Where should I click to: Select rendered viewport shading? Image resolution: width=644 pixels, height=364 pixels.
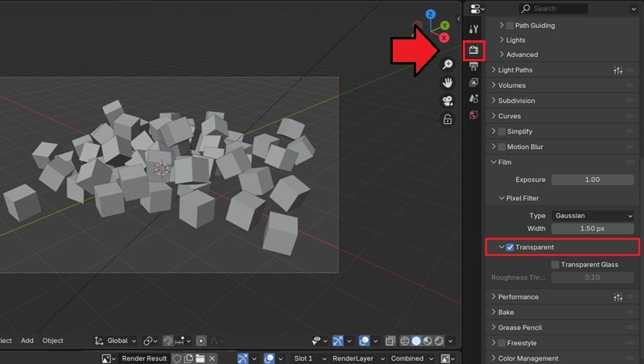pyautogui.click(x=439, y=341)
